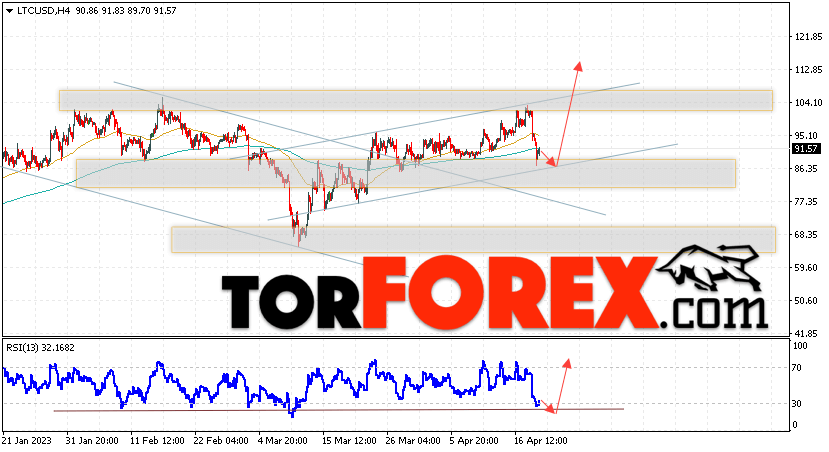
Task: Select the RSI 30 level label
Action: pos(798,404)
